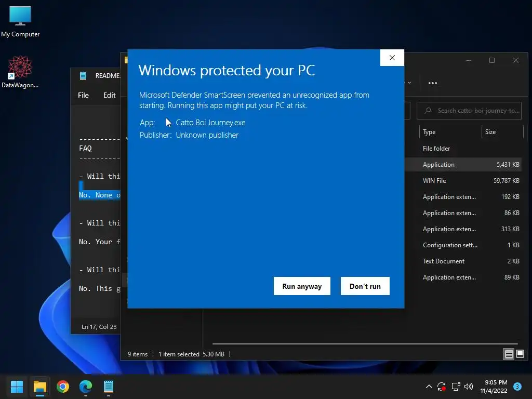
Task: Click sync status tray icon
Action: [442, 387]
